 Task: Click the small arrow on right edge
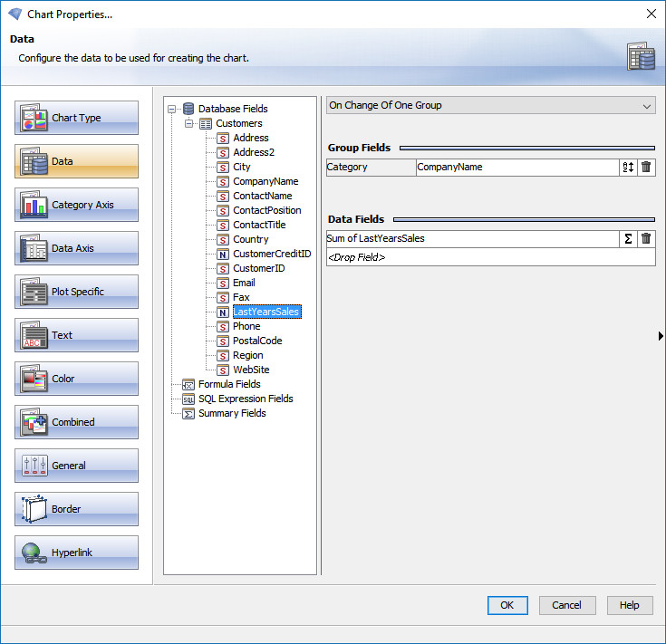[x=661, y=336]
